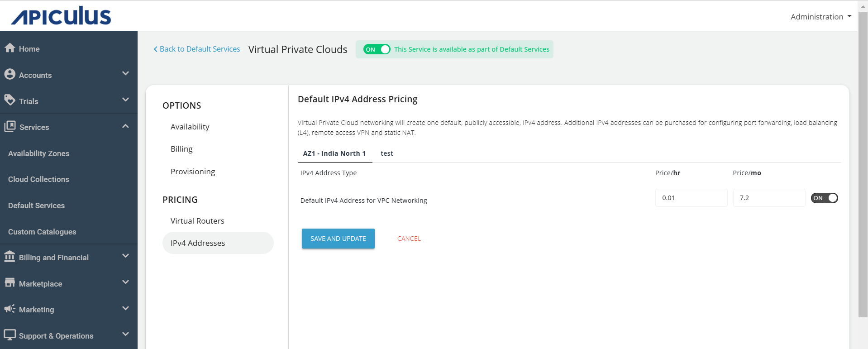Select the AZ1 - India North 1 tab

point(334,153)
